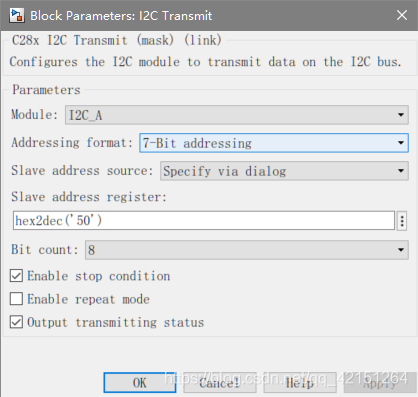
Task: Click the Slave address source arrow
Action: pyautogui.click(x=401, y=171)
